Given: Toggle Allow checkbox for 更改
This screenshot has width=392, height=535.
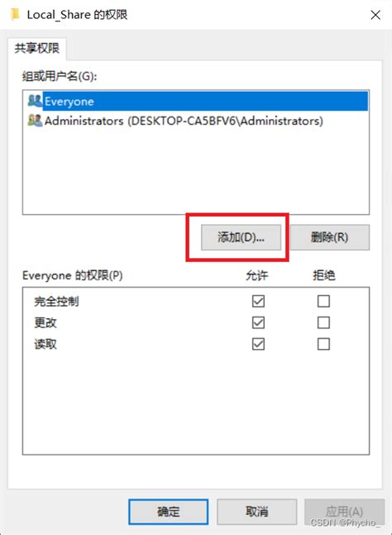Looking at the screenshot, I should click(258, 322).
